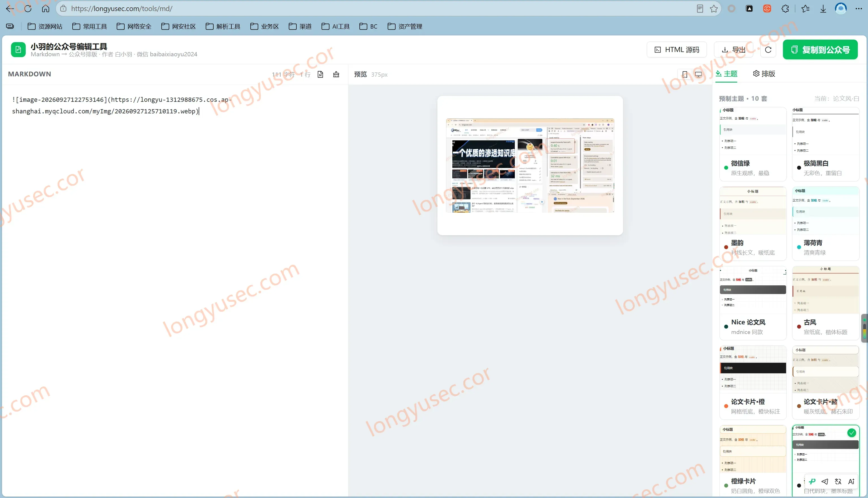
Task: Click the broom clear-content icon
Action: tap(336, 74)
